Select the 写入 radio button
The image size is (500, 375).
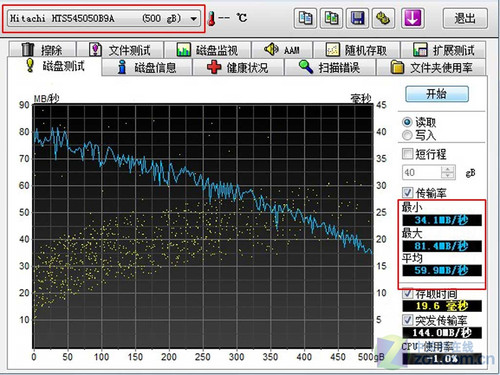coord(407,135)
